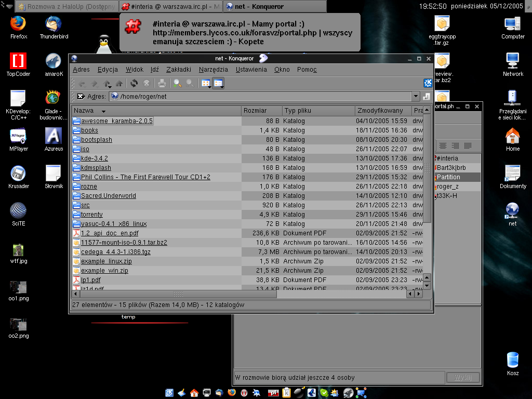The image size is (532, 399).
Task: Select the Sacred.Underworld folder
Action: (x=108, y=196)
